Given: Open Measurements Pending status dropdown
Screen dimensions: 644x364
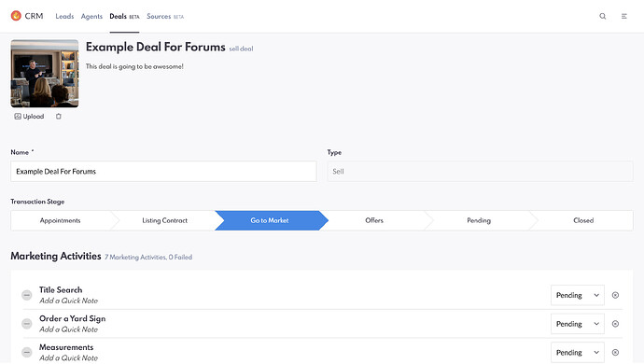Looking at the screenshot, I should (x=578, y=353).
